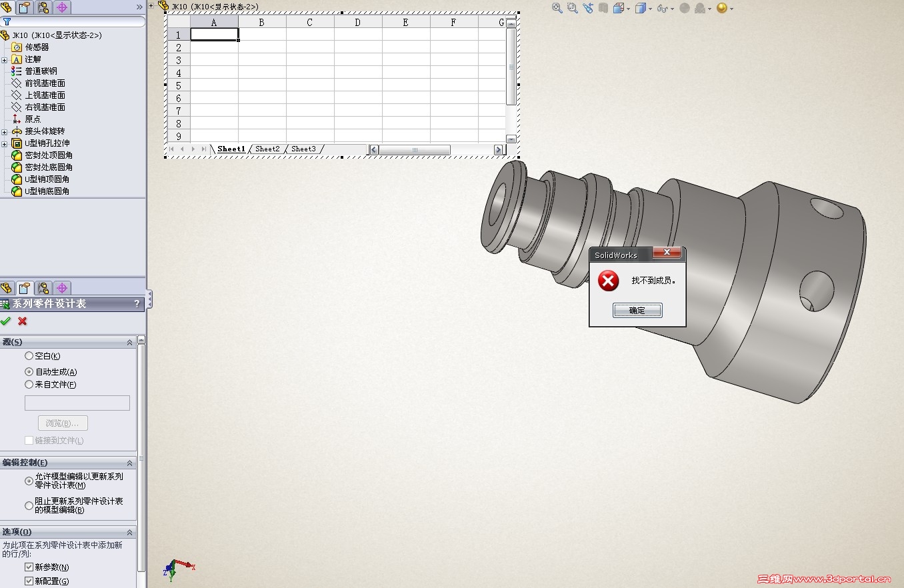Select the 上视基准面 plane icon
The width and height of the screenshot is (904, 588).
click(x=17, y=95)
